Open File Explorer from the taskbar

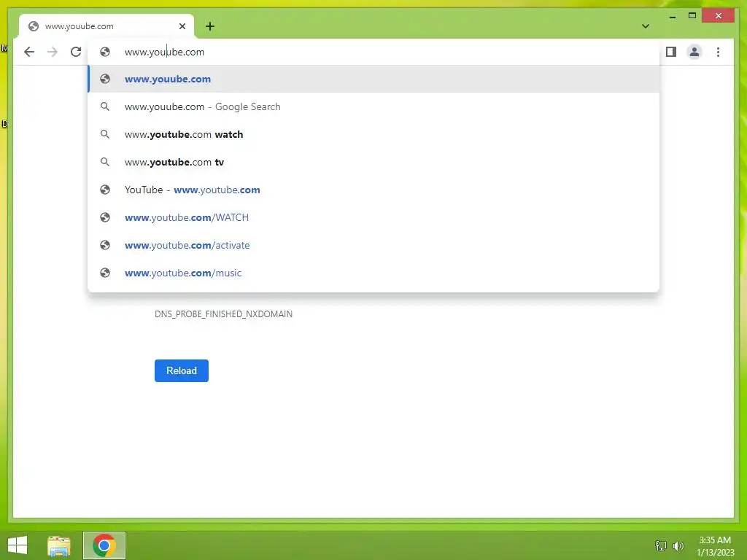tap(59, 545)
